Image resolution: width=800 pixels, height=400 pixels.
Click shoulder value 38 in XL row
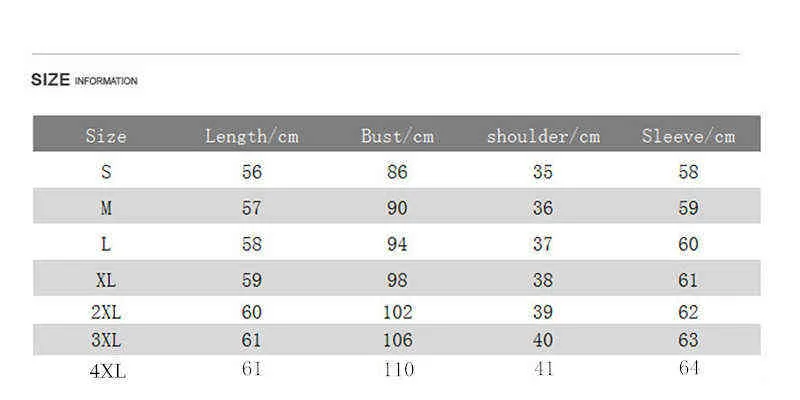[543, 281]
